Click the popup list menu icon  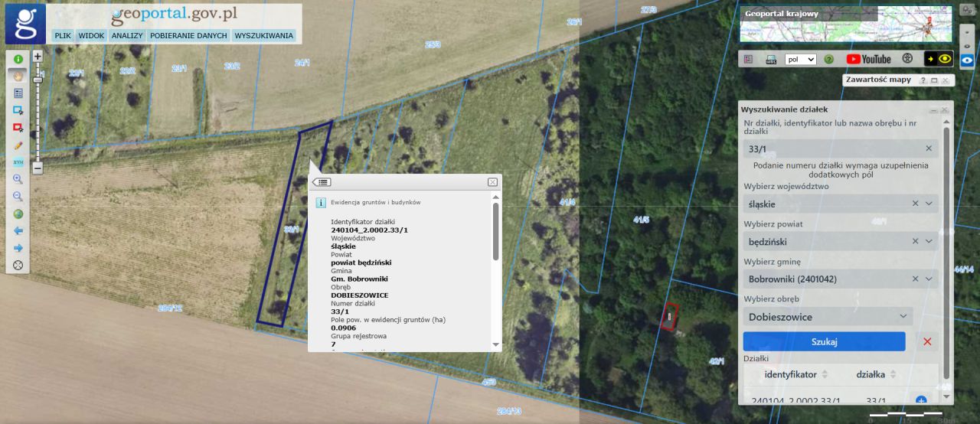click(x=322, y=182)
